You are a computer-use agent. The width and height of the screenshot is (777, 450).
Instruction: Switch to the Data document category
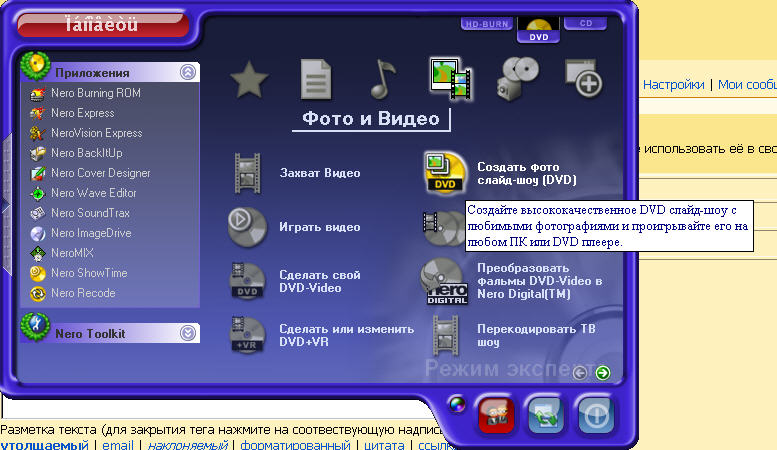click(316, 80)
